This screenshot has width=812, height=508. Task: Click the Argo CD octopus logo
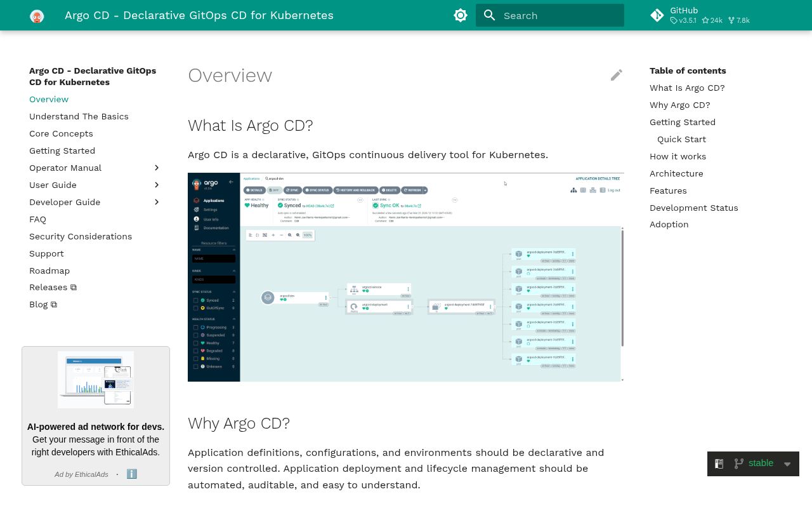coord(37,16)
